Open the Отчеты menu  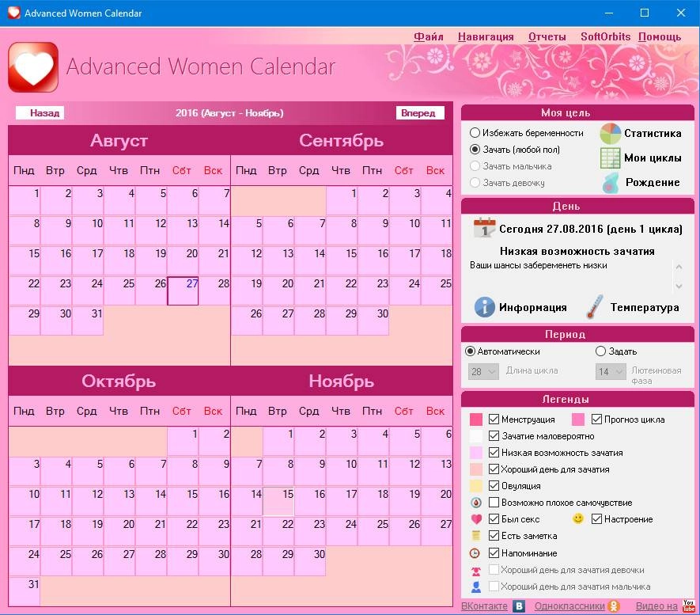click(x=547, y=36)
